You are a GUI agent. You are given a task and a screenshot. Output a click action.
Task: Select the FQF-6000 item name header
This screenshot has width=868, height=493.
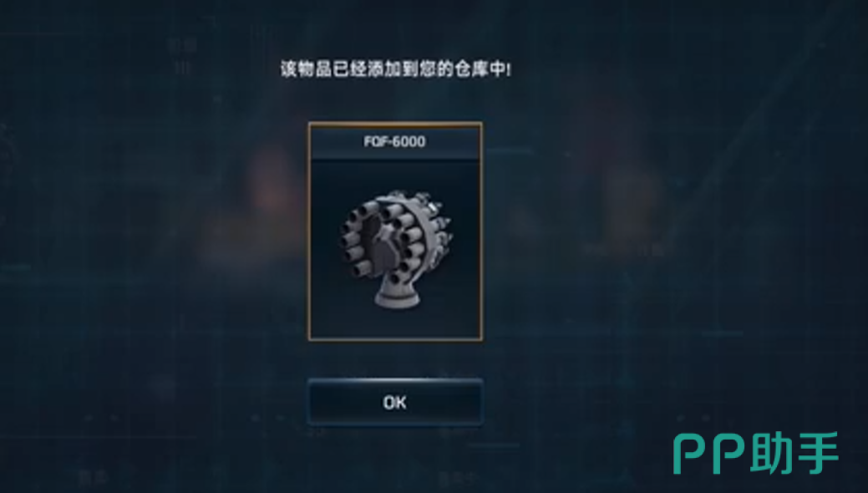pyautogui.click(x=395, y=142)
